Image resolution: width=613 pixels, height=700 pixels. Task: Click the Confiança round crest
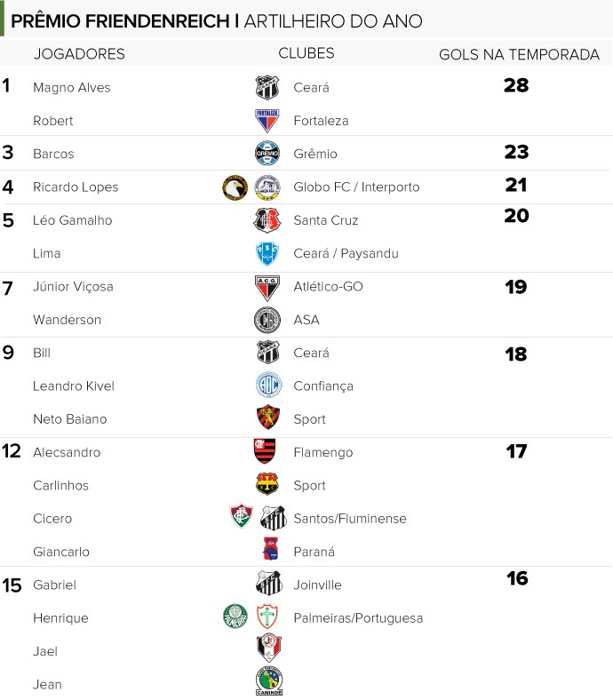268,385
